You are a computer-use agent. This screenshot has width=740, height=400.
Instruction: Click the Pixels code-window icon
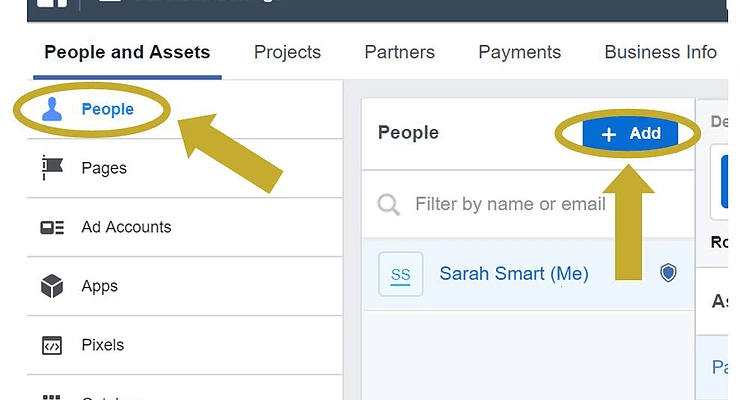click(52, 345)
